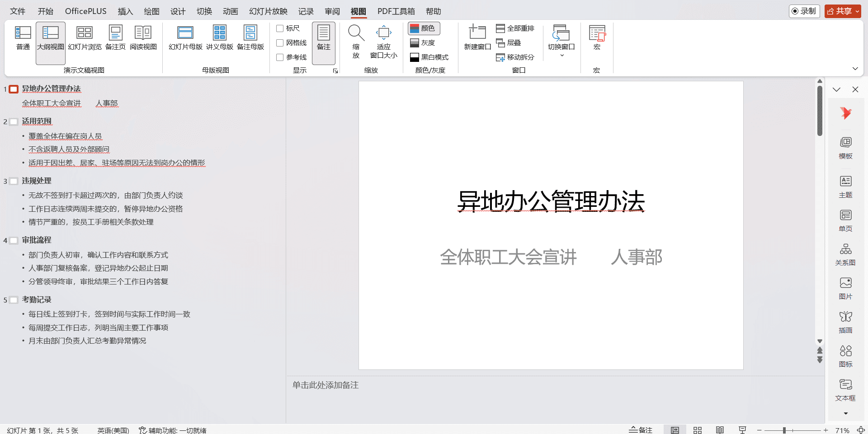Open Icons (图标) in side panel
The image size is (868, 434).
tap(845, 356)
